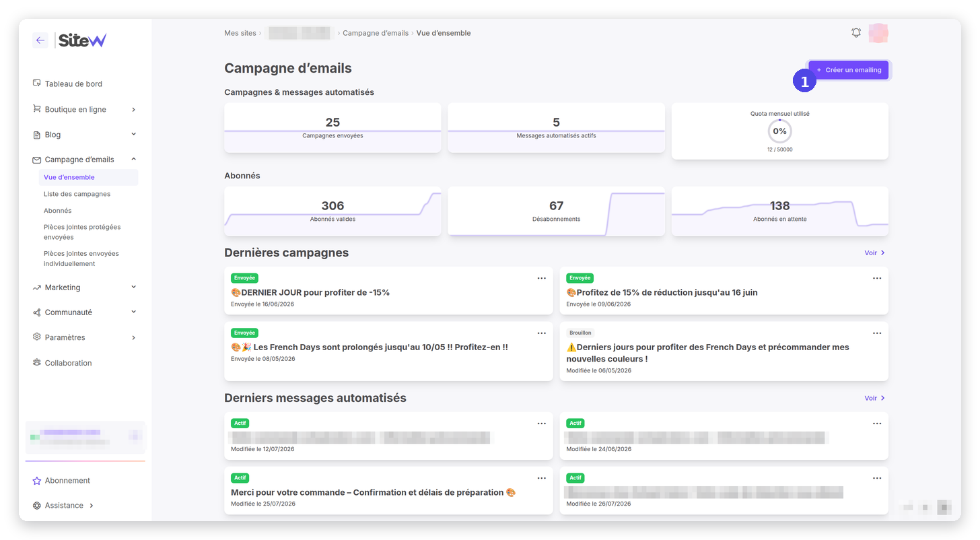Click the Brouillon badge
The width and height of the screenshot is (980, 540).
click(x=580, y=333)
